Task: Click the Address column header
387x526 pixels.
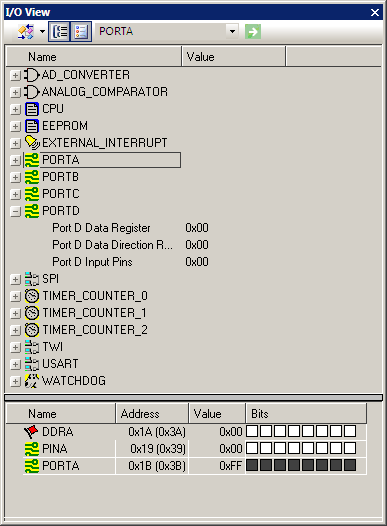Action: [x=152, y=414]
